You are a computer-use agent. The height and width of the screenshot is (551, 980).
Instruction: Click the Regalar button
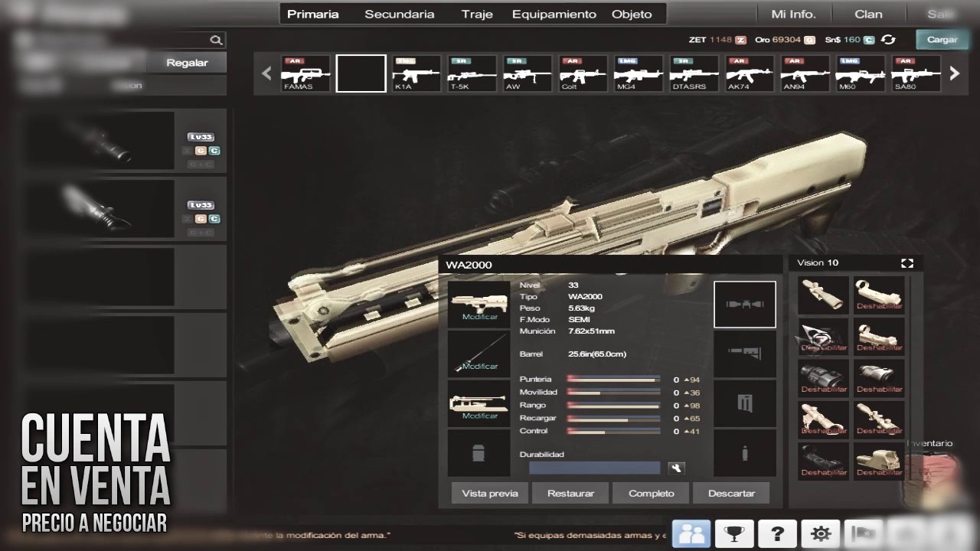click(187, 63)
